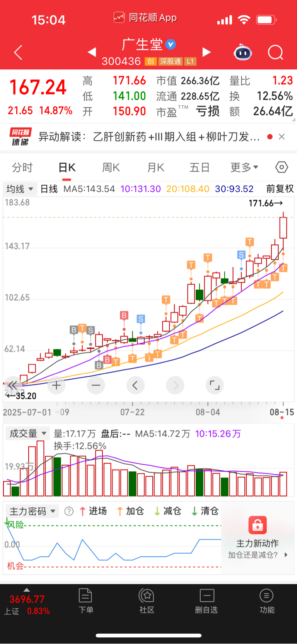The height and width of the screenshot is (644, 297).
Task: Enter fullscreen chart mode
Action: [215, 385]
